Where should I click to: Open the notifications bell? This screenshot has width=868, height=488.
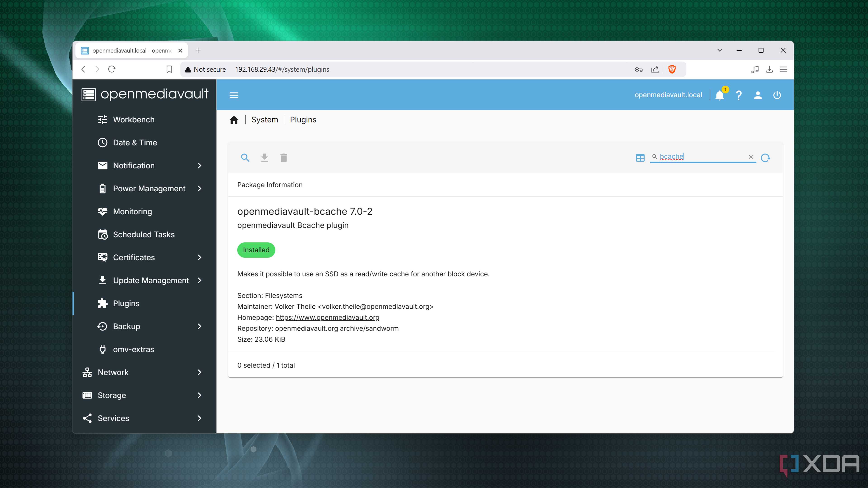coord(720,95)
